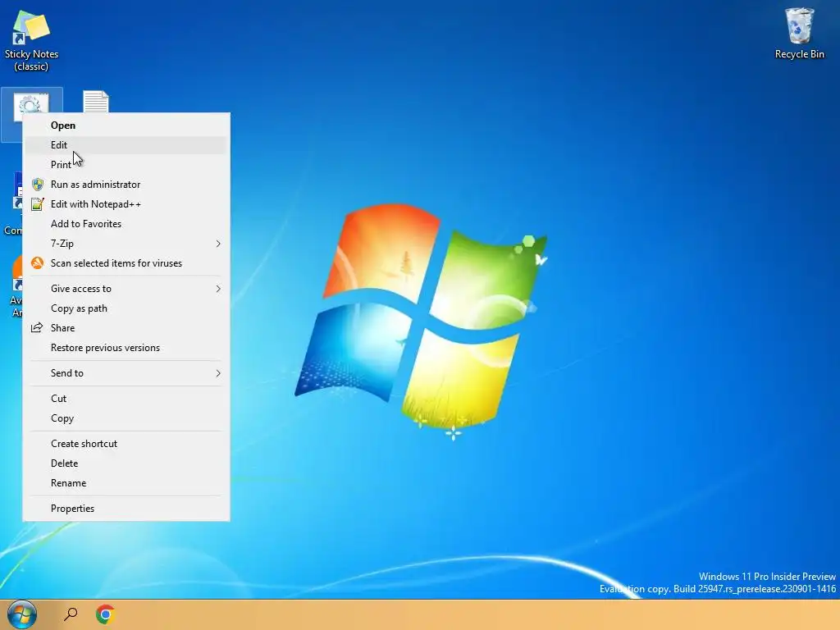
Task: Open the Give access to entry
Action: [x=126, y=289]
